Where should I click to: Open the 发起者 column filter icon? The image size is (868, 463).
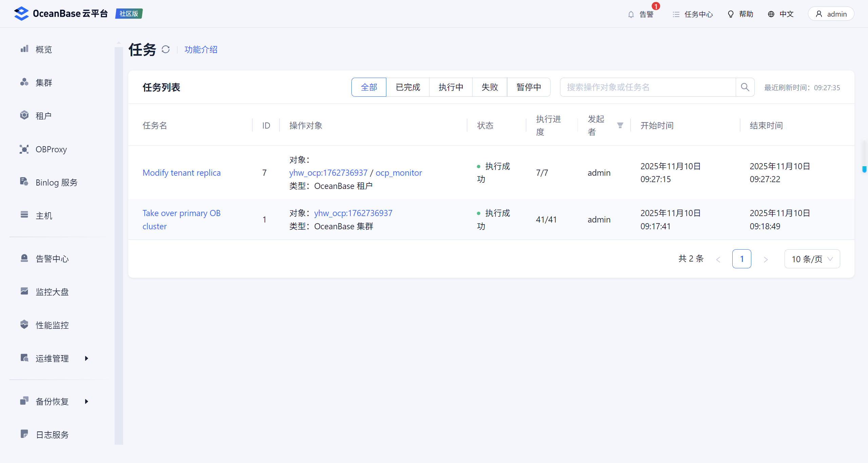click(620, 126)
